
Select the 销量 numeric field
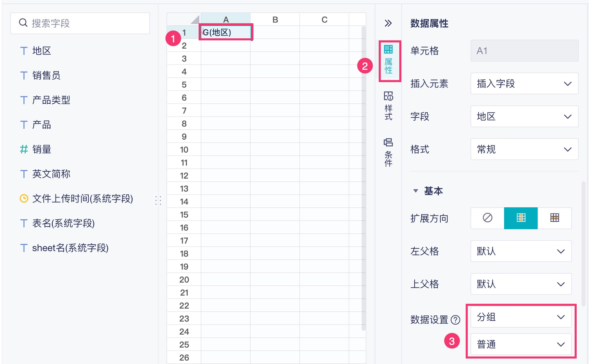[41, 149]
